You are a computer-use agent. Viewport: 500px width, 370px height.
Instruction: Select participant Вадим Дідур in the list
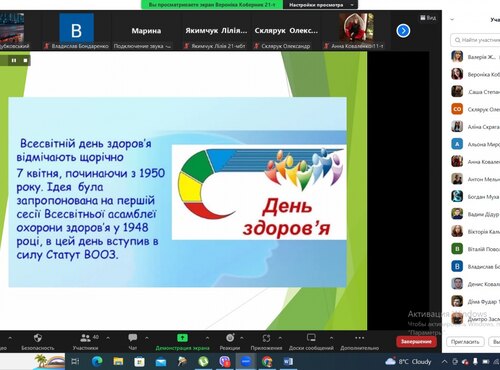point(475,214)
